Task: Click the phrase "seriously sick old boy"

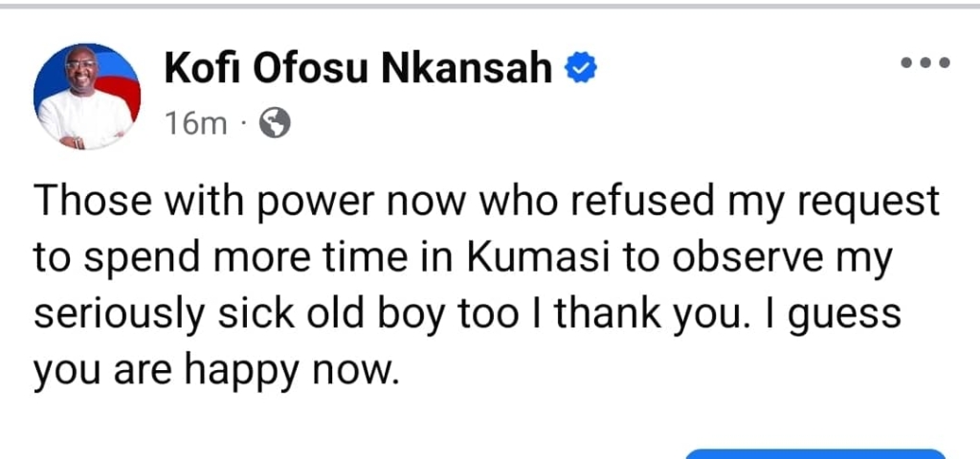Action: click(235, 313)
